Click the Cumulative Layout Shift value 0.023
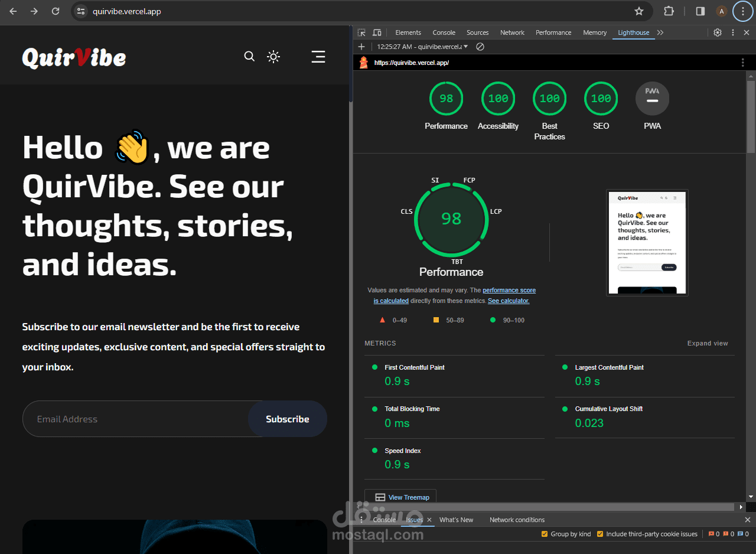The height and width of the screenshot is (554, 756). coord(589,423)
